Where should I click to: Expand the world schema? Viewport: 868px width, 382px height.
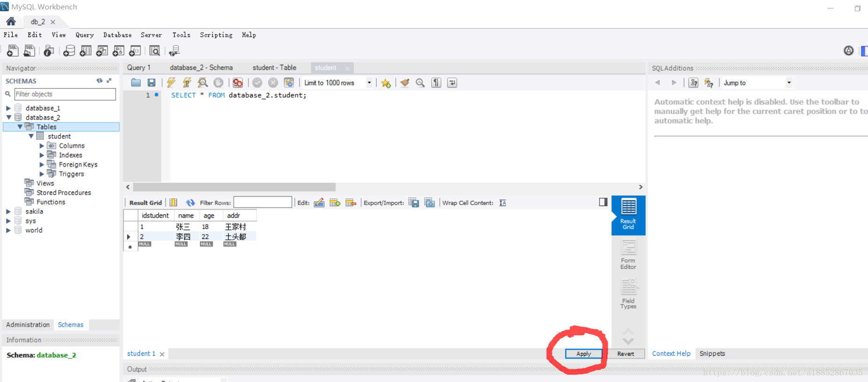tap(8, 230)
